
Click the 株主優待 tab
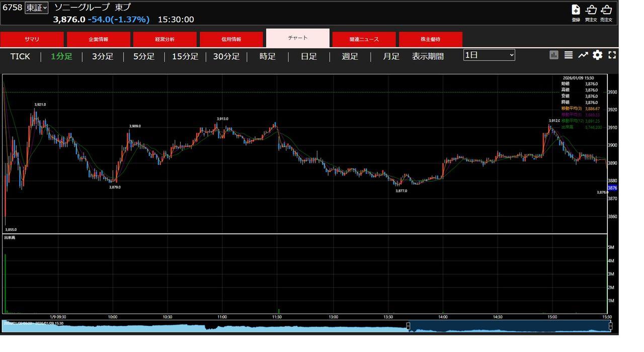(x=431, y=39)
